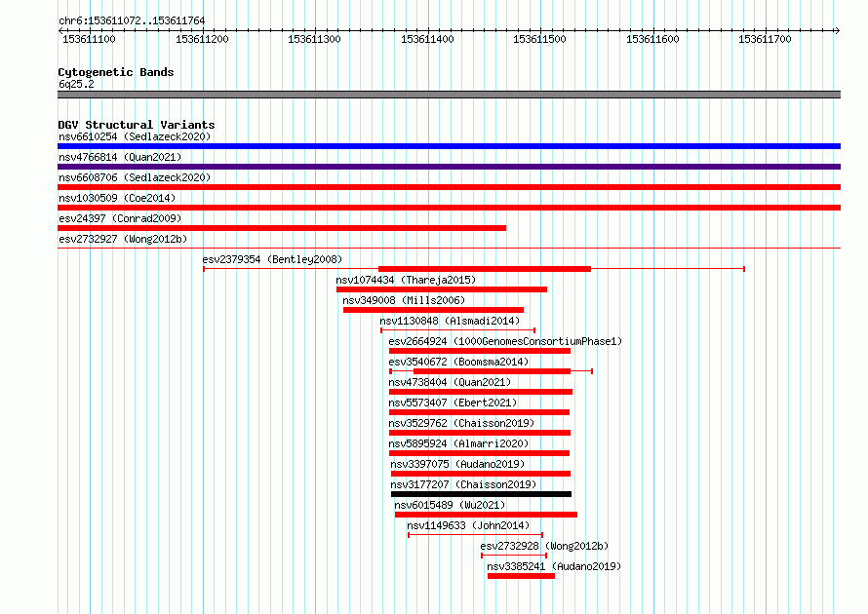The width and height of the screenshot is (868, 614).
Task: Select the red nsv1030509 variant bar
Action: [x=449, y=208]
